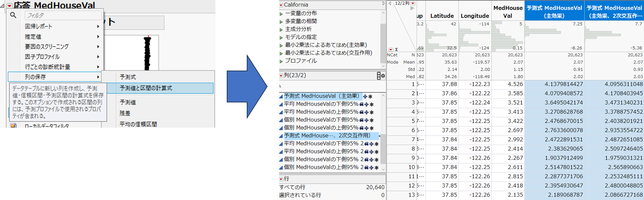Viewport: 644px width, 200px height.
Task: Run the 多変量の相関 script with its green triangle
Action: (281, 22)
